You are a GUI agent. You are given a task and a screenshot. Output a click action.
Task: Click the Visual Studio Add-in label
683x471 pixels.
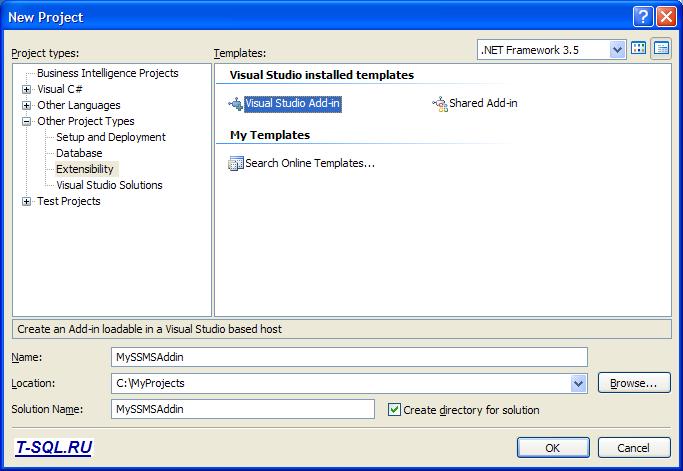[x=293, y=104]
